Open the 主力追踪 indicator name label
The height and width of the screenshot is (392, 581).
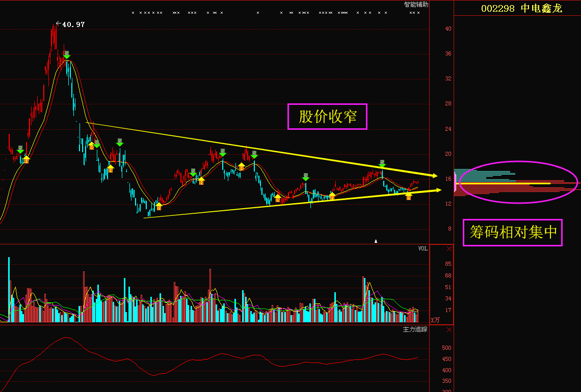[x=415, y=330]
